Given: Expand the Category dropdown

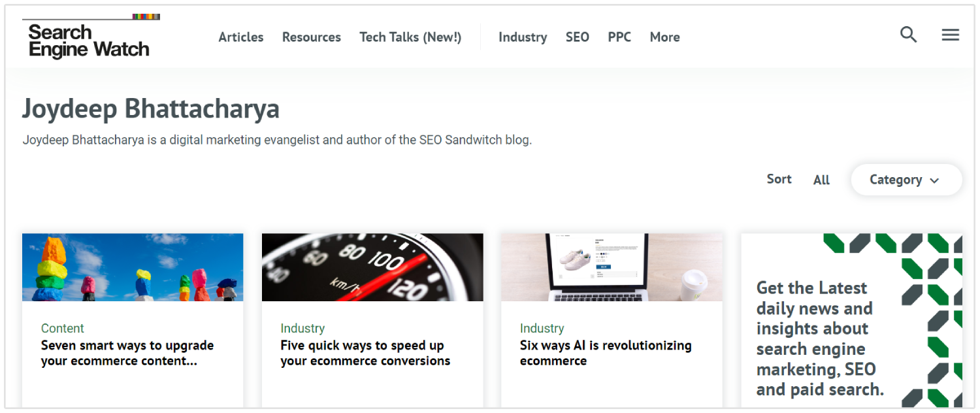Looking at the screenshot, I should point(906,180).
